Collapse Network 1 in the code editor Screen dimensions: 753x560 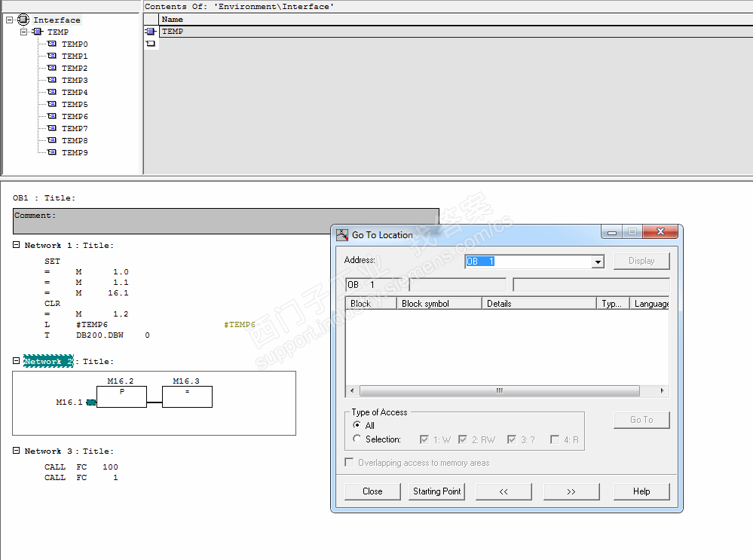click(16, 244)
